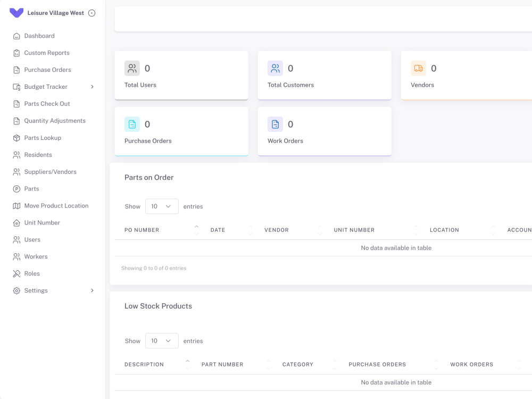
Task: Click the PO NUMBER column header text
Action: (x=142, y=230)
